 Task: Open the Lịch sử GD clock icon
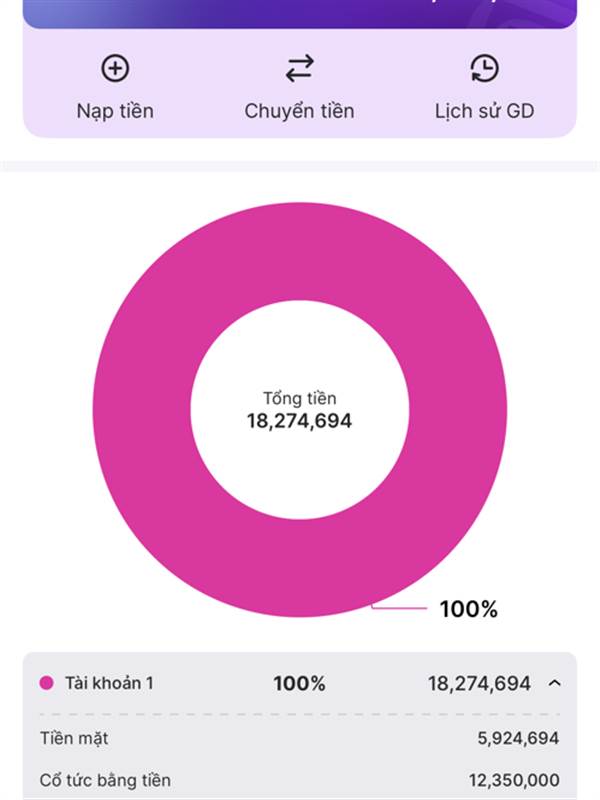[x=484, y=68]
